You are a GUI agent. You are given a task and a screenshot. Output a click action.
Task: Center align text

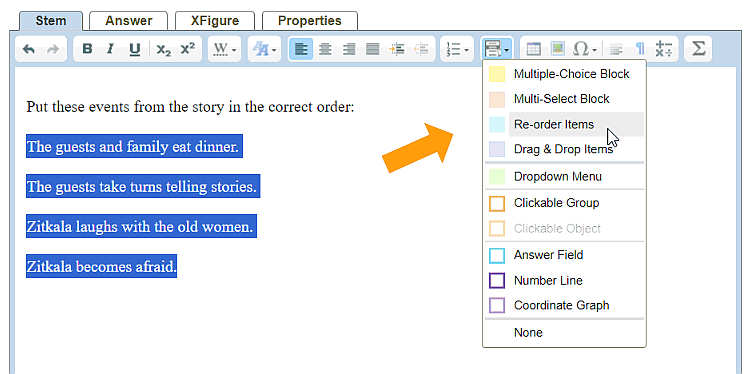coord(325,49)
